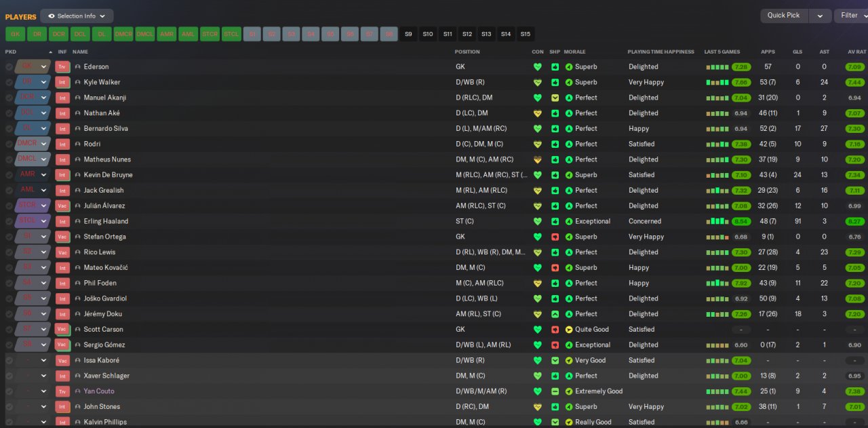The image size is (868, 428).
Task: Click John Stones's condition heart icon
Action: 538,407
